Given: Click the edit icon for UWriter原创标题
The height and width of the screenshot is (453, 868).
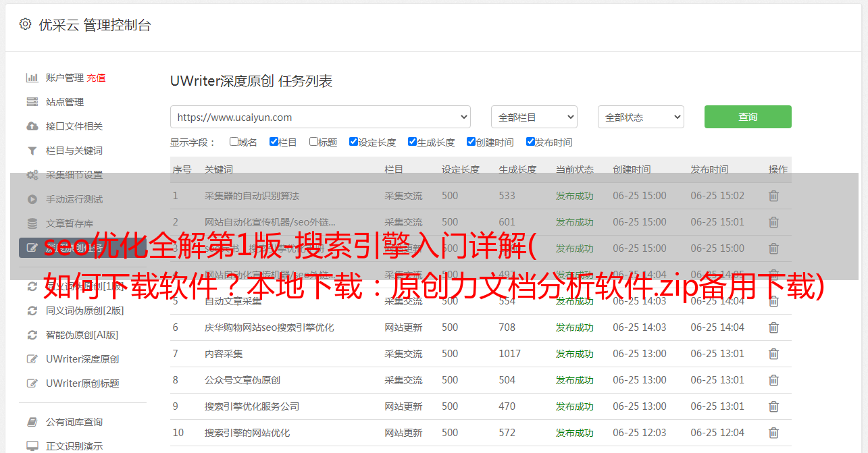Looking at the screenshot, I should pos(32,383).
